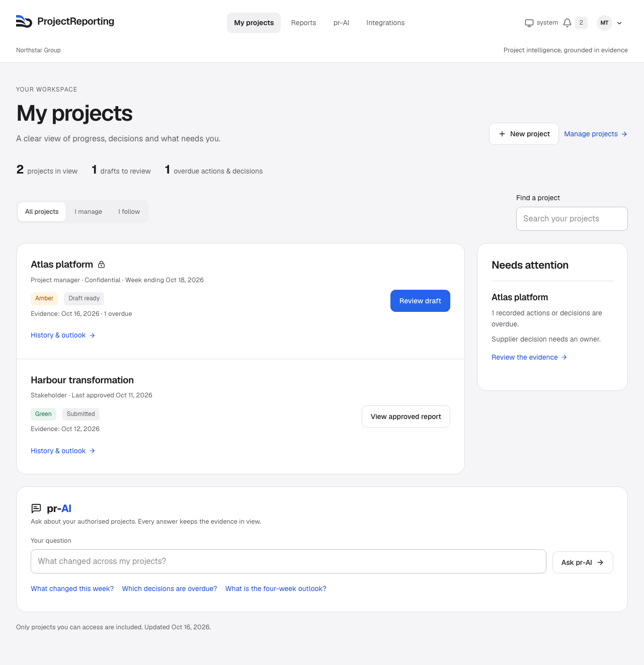The width and height of the screenshot is (644, 665).
Task: Click the '1 drafts to review' stat
Action: [x=121, y=170]
